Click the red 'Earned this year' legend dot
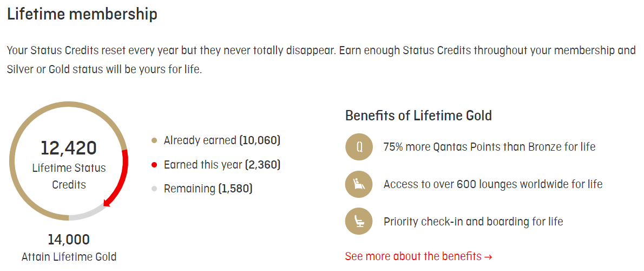Image resolution: width=644 pixels, height=271 pixels. tap(154, 165)
